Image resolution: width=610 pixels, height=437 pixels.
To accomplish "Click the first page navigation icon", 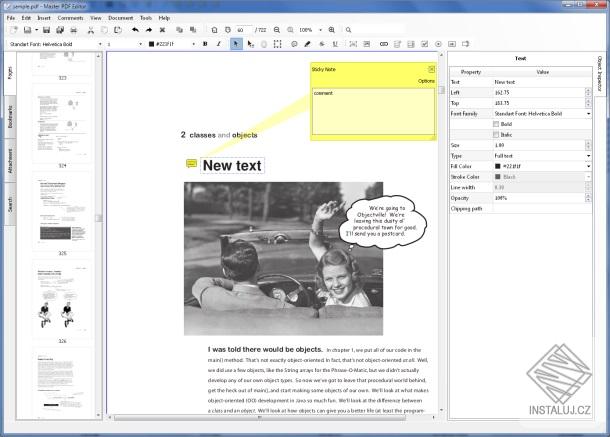I will tap(214, 30).
